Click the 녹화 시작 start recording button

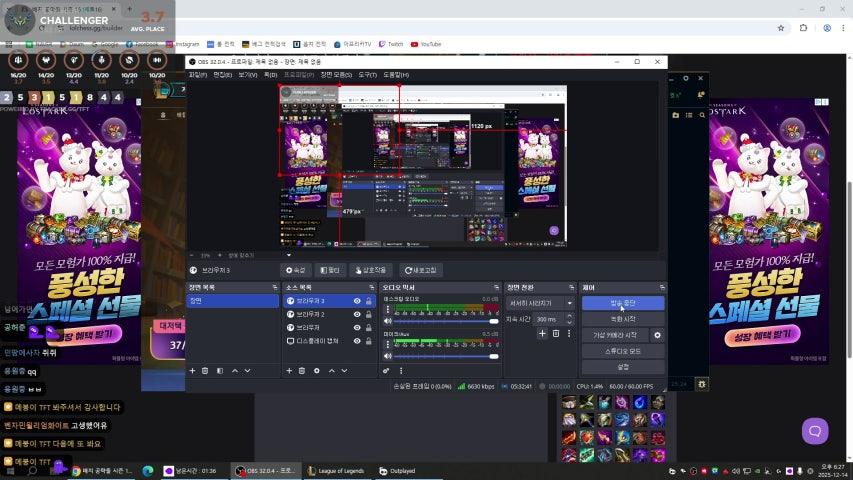click(x=622, y=319)
